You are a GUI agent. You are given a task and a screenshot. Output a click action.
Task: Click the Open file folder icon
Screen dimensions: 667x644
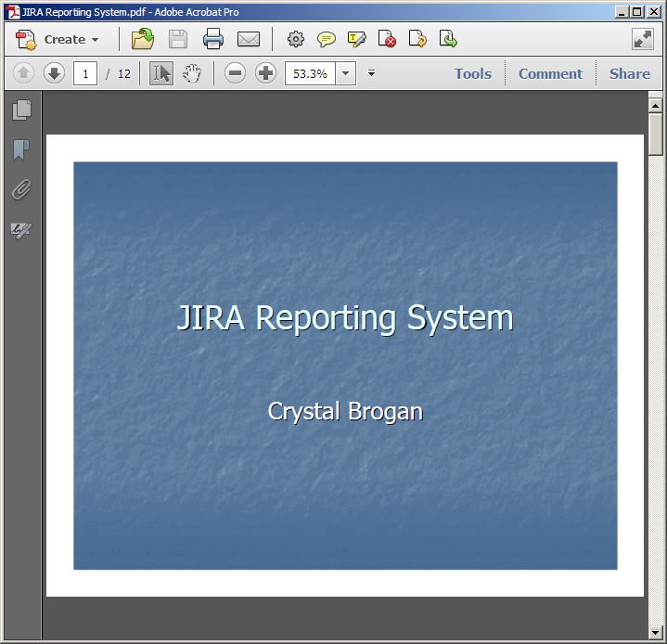tap(143, 39)
